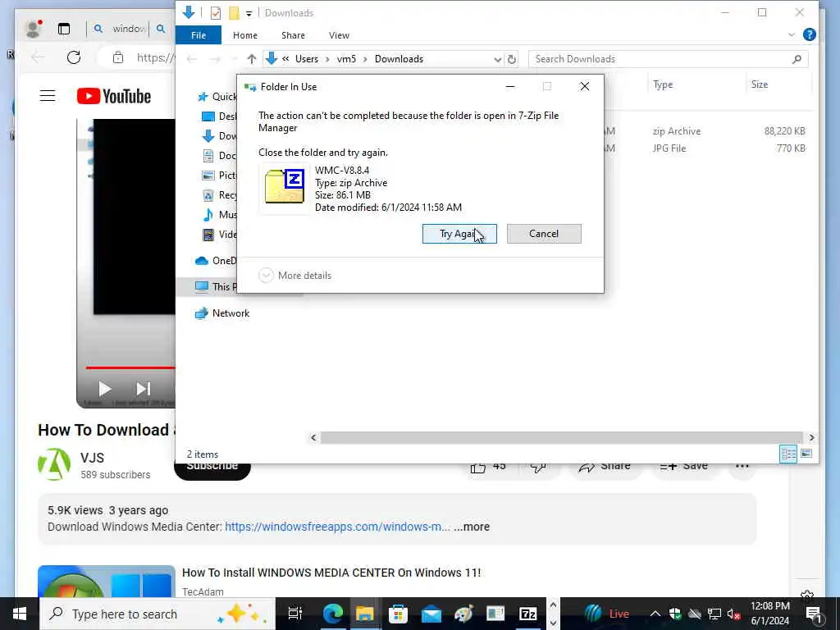Switch Explorer to details view icon
This screenshot has width=840, height=630.
click(788, 454)
